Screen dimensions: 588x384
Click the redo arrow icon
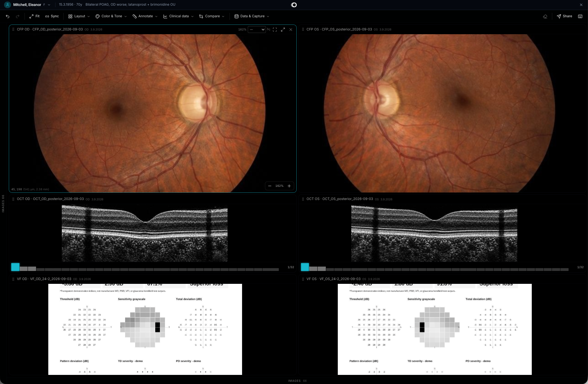pos(18,16)
